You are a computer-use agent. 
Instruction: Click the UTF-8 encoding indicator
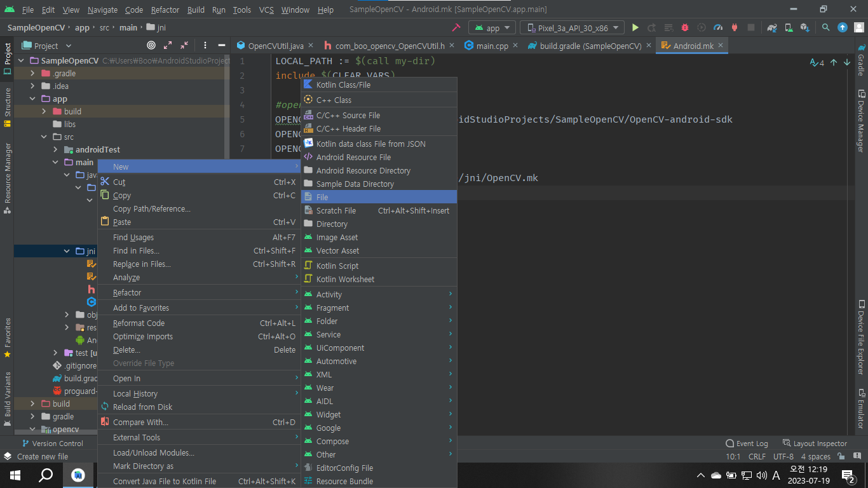pos(783,456)
